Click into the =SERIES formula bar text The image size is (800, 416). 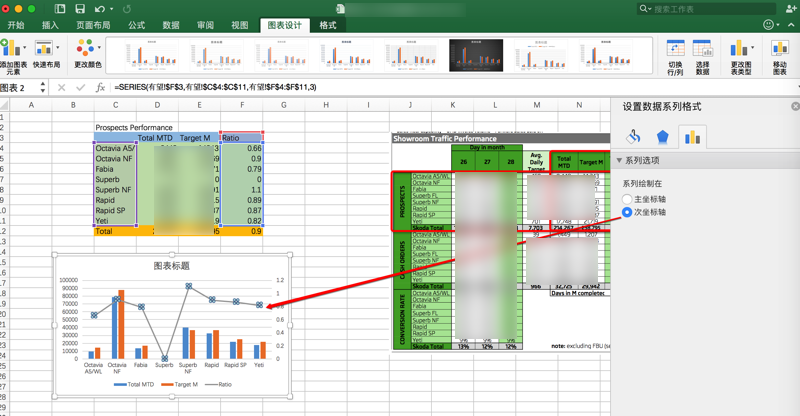[x=215, y=87]
